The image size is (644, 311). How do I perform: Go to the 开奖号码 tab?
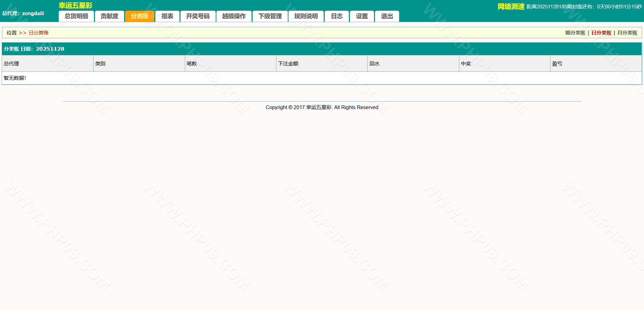pyautogui.click(x=198, y=16)
